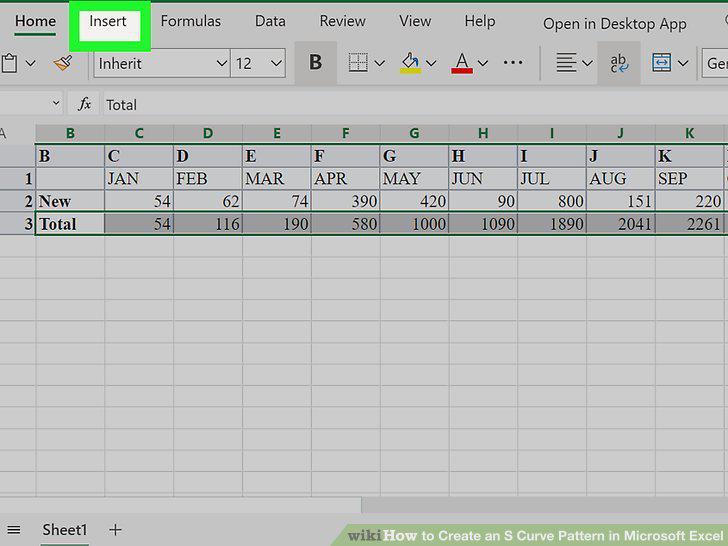Screen dimensions: 728x546
Task: Expand the Fill Color dropdown arrow
Action: tap(431, 63)
